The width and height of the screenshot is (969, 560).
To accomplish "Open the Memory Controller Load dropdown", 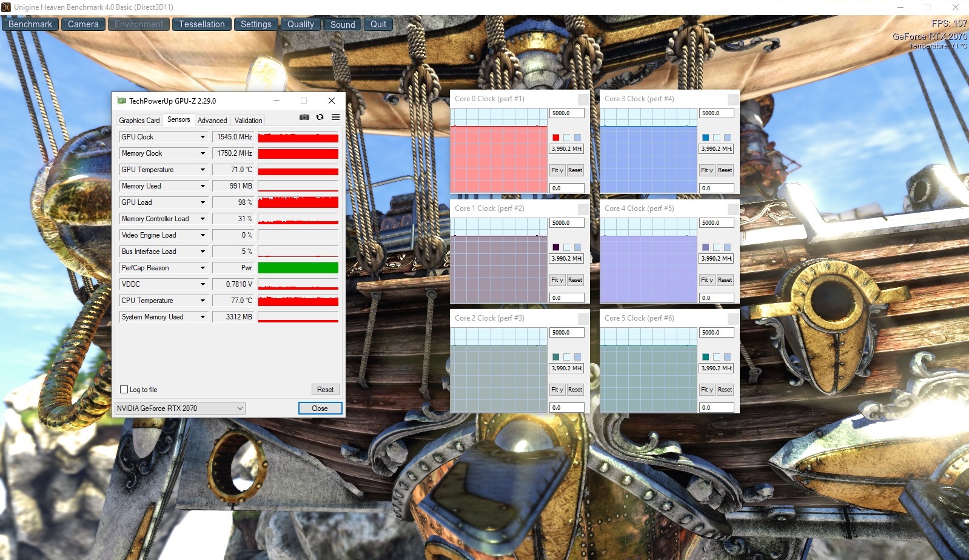I will 203,219.
